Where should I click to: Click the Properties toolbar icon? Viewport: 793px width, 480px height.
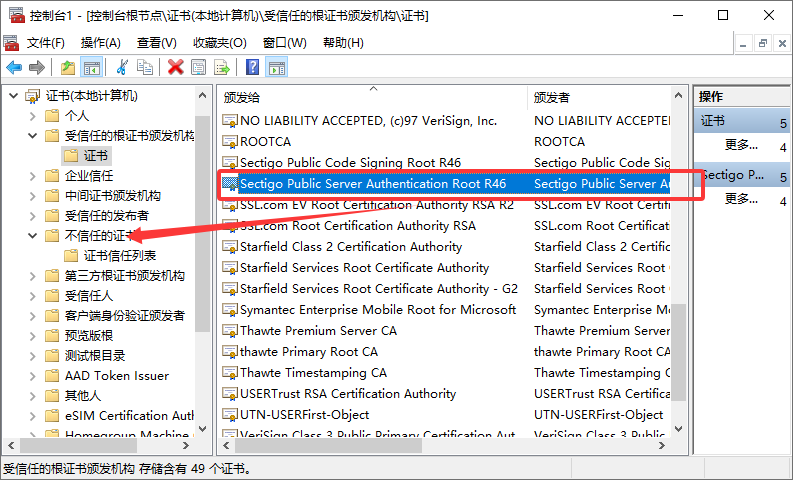(x=198, y=67)
